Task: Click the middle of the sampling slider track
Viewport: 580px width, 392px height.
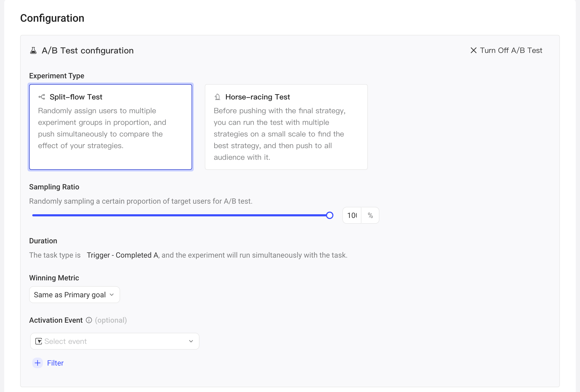Action: click(x=181, y=215)
